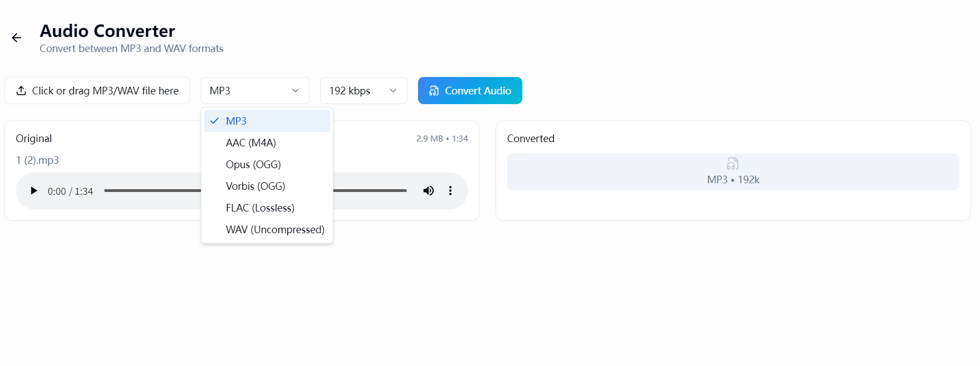Click the 0:00 / 1:34 time display
This screenshot has height=366, width=980.
click(x=70, y=191)
